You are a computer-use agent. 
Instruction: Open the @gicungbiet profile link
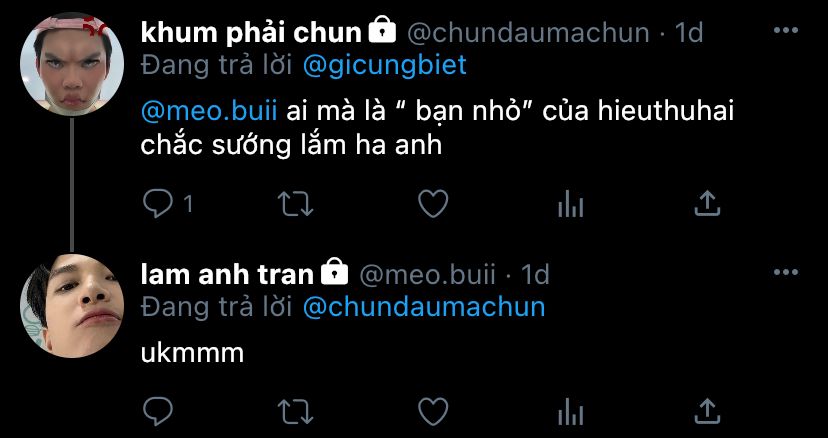(385, 65)
